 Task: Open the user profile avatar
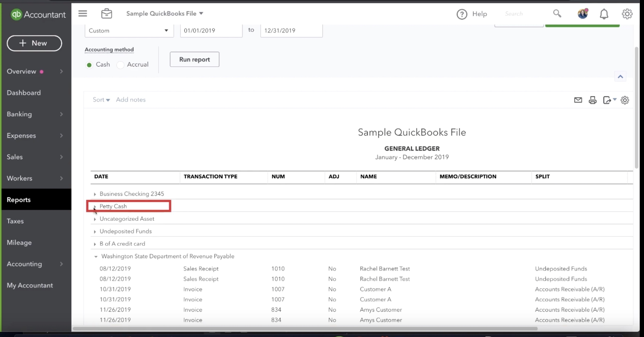(x=583, y=14)
